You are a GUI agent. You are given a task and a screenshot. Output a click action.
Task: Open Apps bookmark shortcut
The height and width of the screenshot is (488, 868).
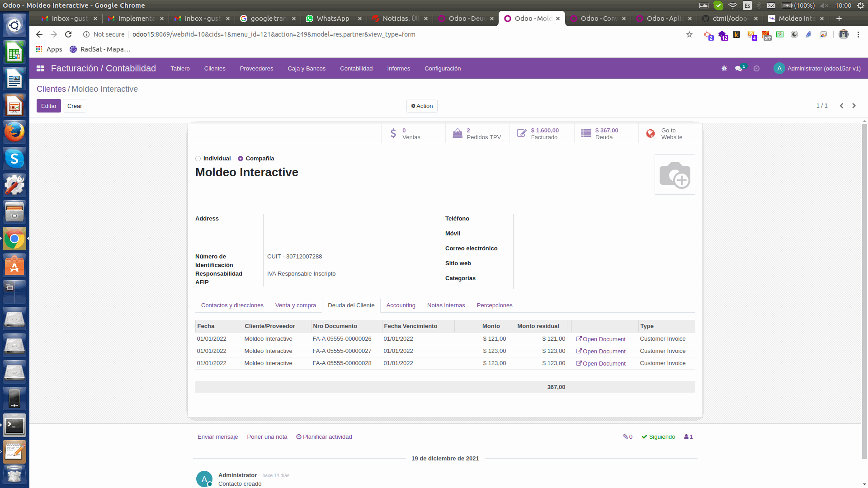(x=49, y=49)
